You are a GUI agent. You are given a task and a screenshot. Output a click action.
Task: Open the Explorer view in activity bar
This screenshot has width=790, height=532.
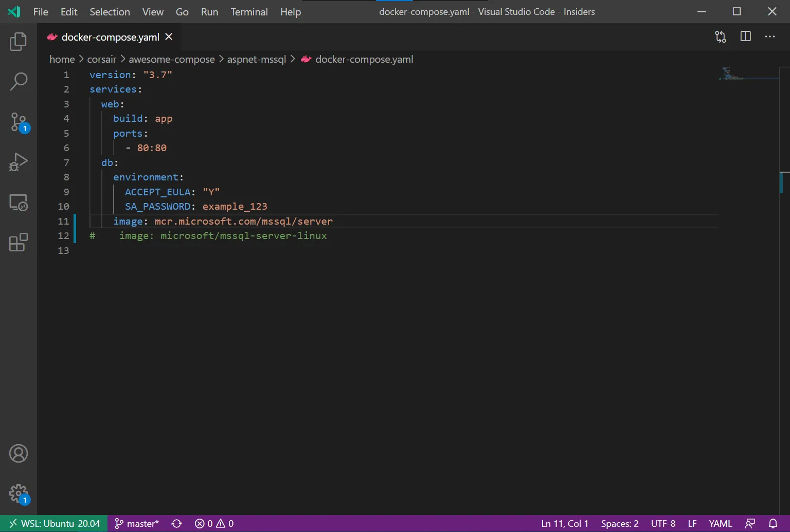[19, 42]
